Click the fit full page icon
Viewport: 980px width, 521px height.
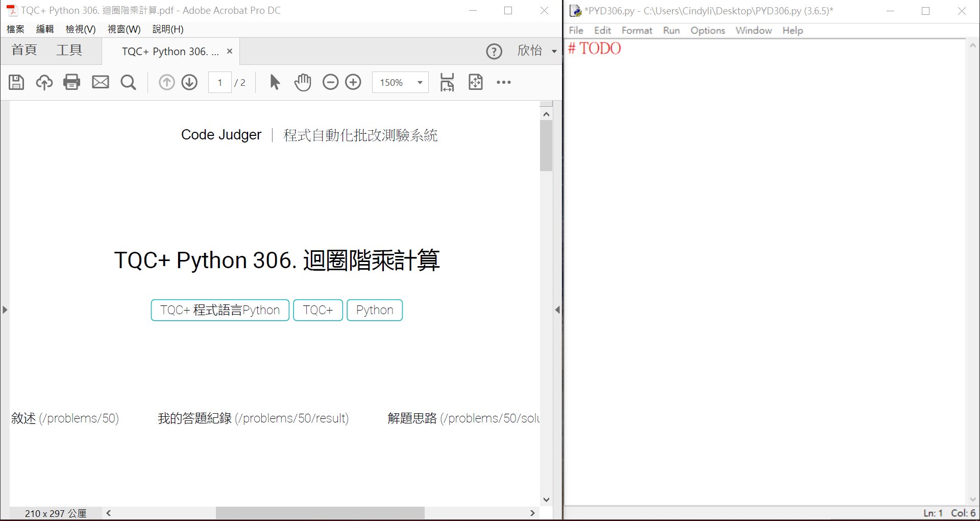pyautogui.click(x=475, y=82)
